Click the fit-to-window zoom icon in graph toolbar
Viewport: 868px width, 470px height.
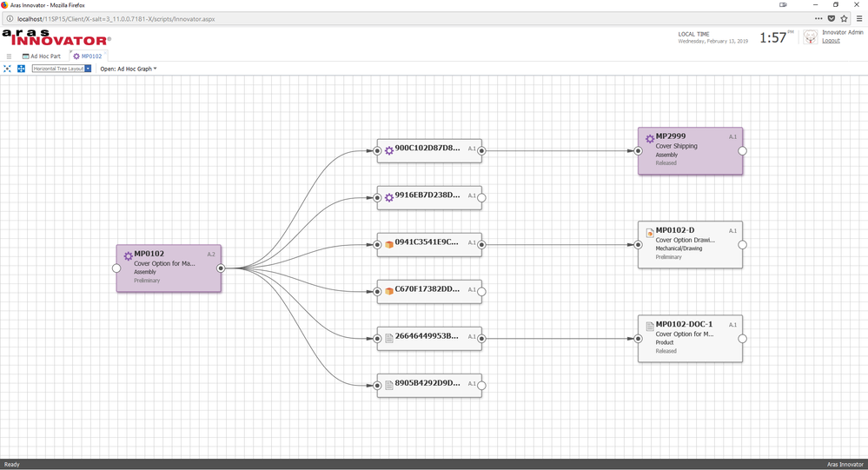[x=7, y=69]
